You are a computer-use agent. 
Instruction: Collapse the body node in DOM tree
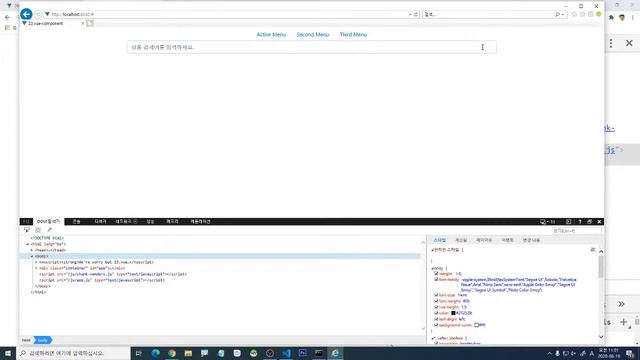tap(32, 256)
